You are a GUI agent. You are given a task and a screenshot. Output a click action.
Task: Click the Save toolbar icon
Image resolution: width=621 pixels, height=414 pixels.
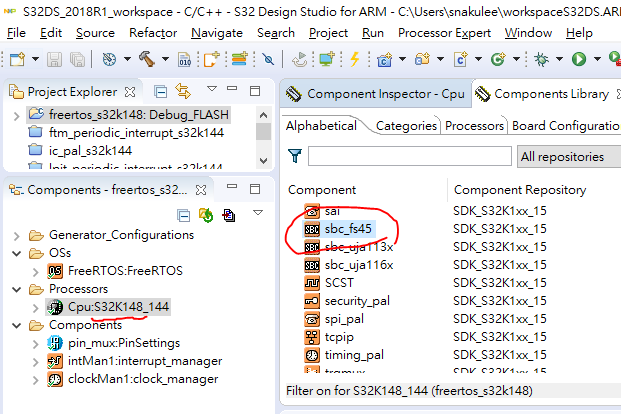pos(54,59)
